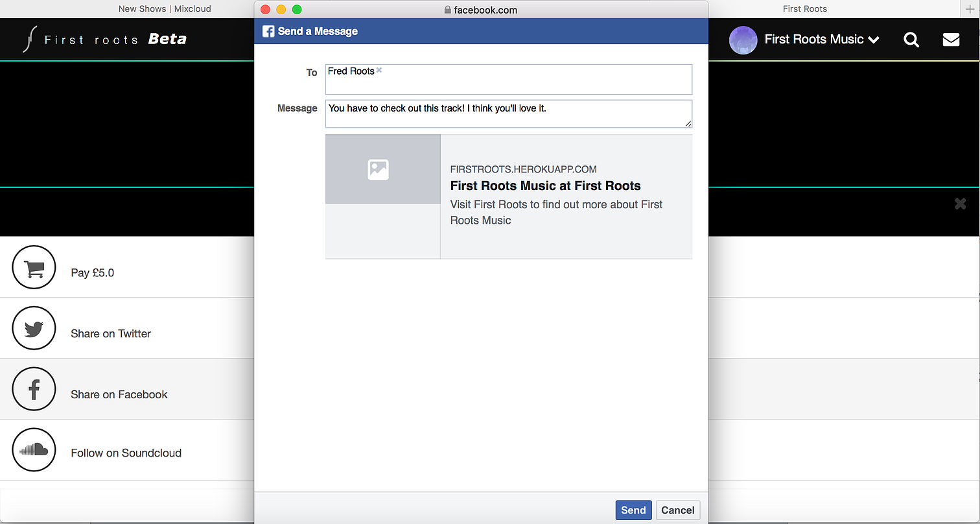Remove Fred Roots recipient via small x
This screenshot has width=980, height=524.
pos(379,70)
